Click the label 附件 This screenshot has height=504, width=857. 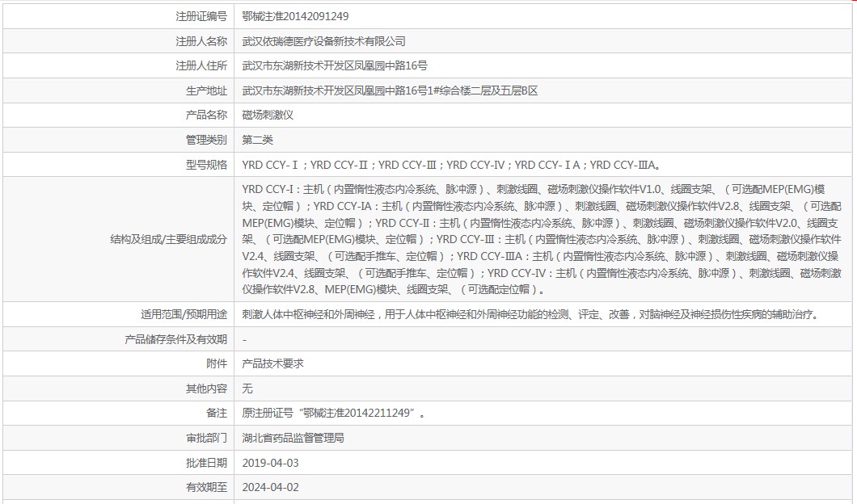(x=217, y=363)
